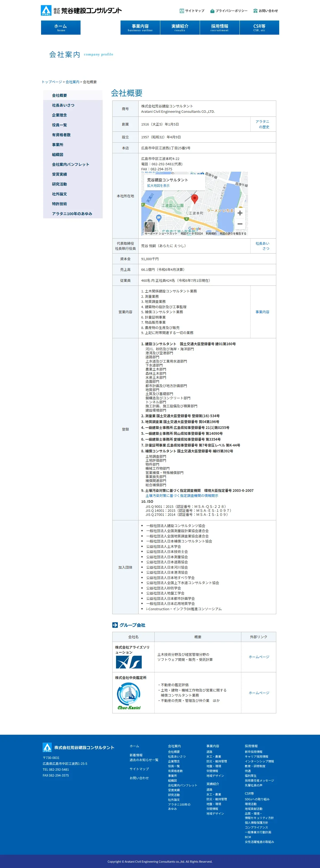
Task: Click footer BCM link
Action: (248, 837)
